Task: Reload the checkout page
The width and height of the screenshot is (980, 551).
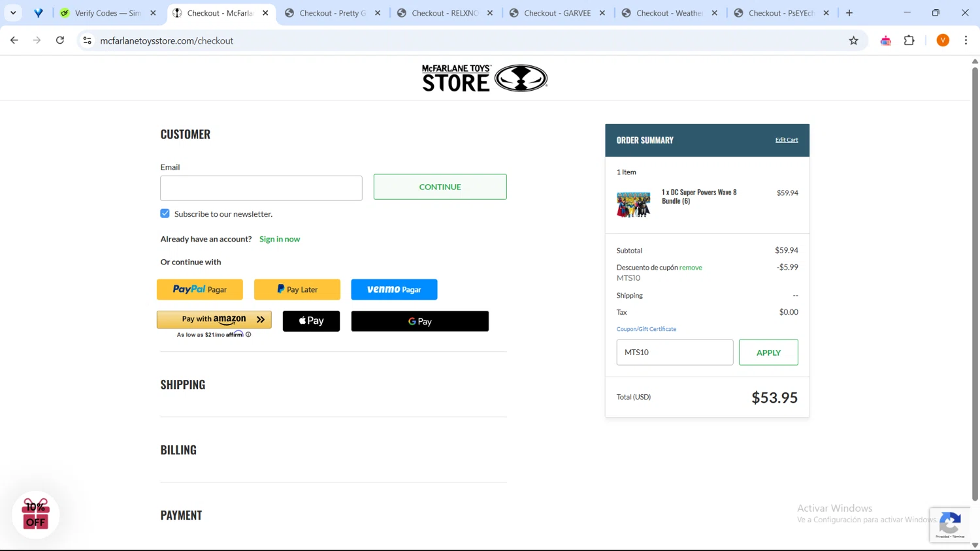Action: (x=60, y=40)
